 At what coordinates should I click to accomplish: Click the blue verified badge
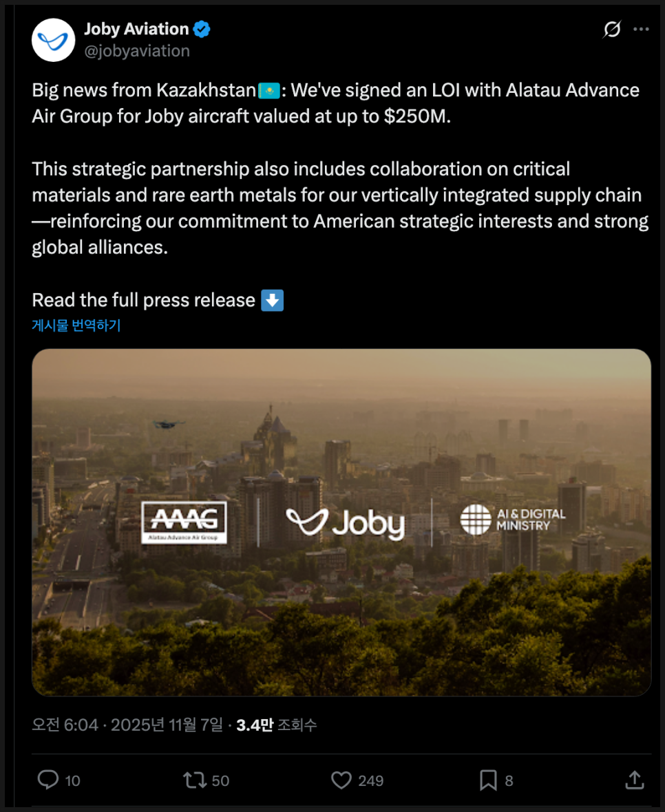point(202,29)
